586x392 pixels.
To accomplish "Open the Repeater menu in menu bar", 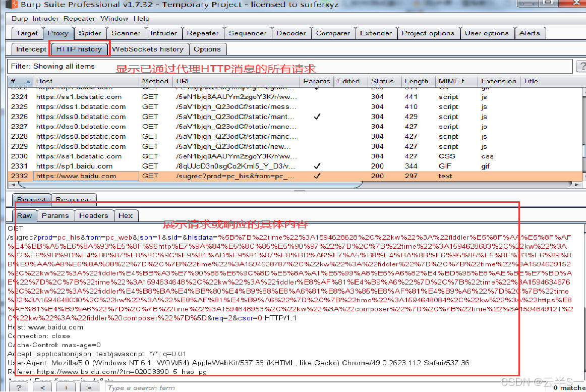I will point(79,18).
